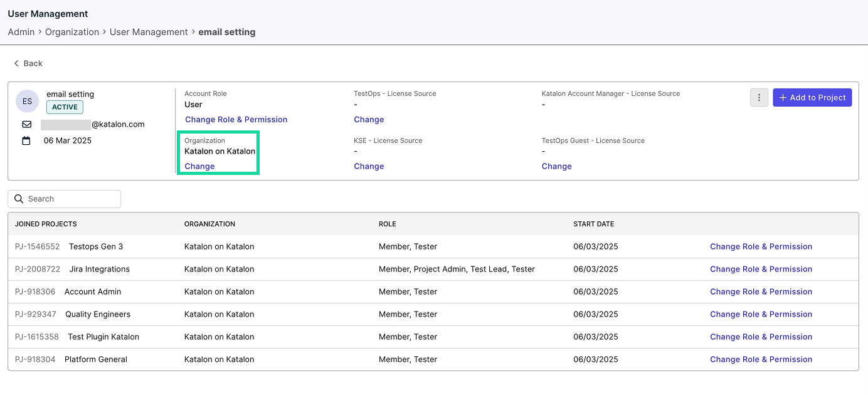Viewport: 868px width, 395px height.
Task: Go back using the Back link
Action: (x=28, y=63)
